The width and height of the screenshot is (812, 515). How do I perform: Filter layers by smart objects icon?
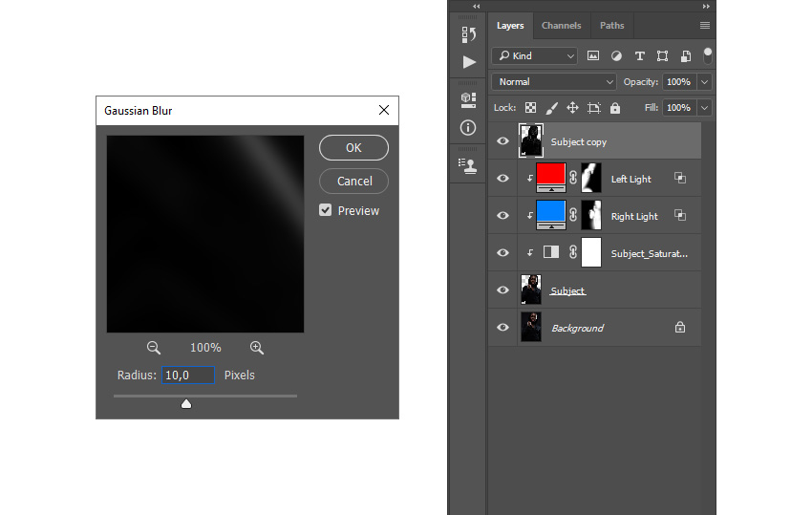686,56
